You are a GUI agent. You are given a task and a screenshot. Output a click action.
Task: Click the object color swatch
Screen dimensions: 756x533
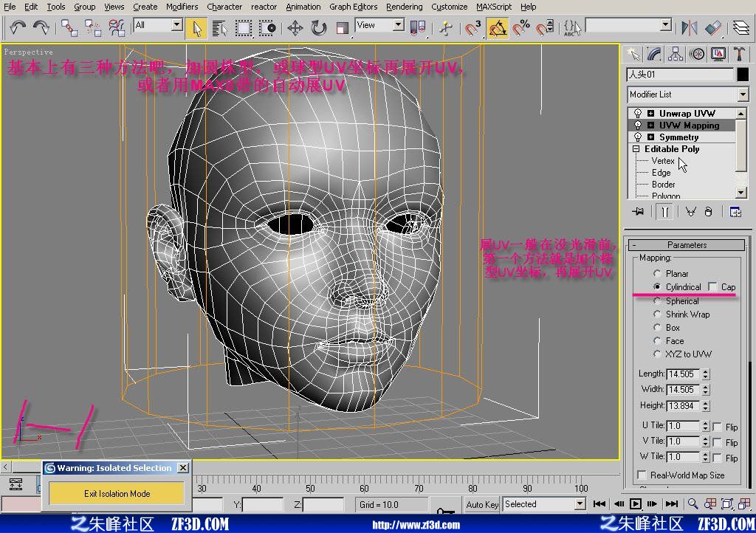(743, 75)
